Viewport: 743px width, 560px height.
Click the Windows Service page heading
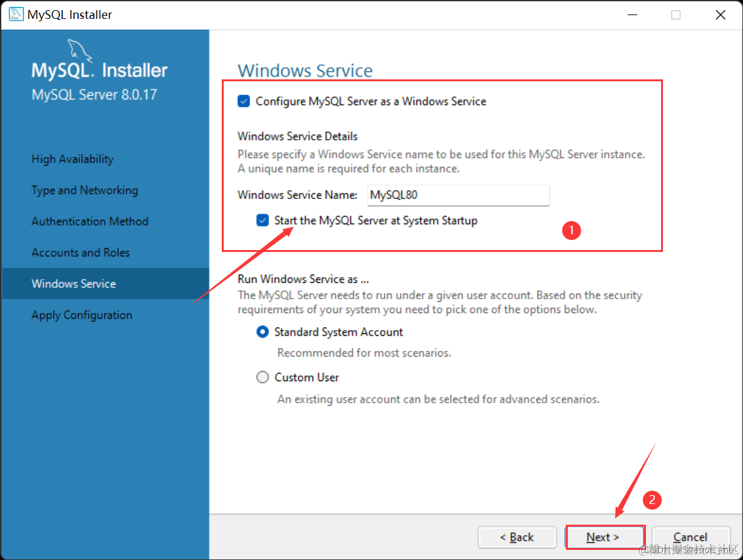[305, 71]
